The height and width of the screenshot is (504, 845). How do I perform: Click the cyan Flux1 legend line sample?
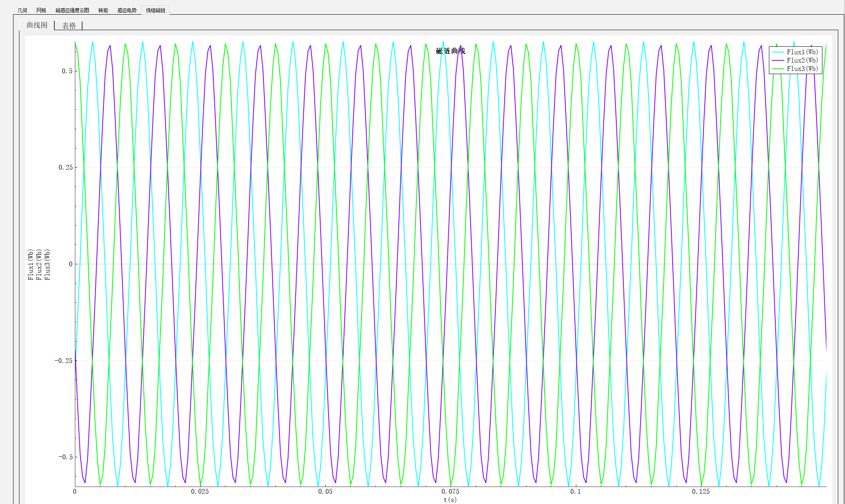tap(778, 52)
